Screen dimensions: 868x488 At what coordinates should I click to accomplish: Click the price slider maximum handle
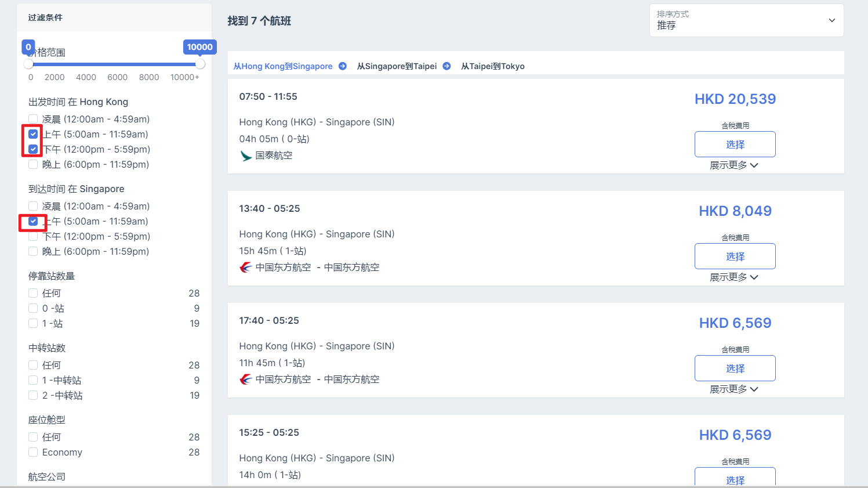pyautogui.click(x=200, y=64)
